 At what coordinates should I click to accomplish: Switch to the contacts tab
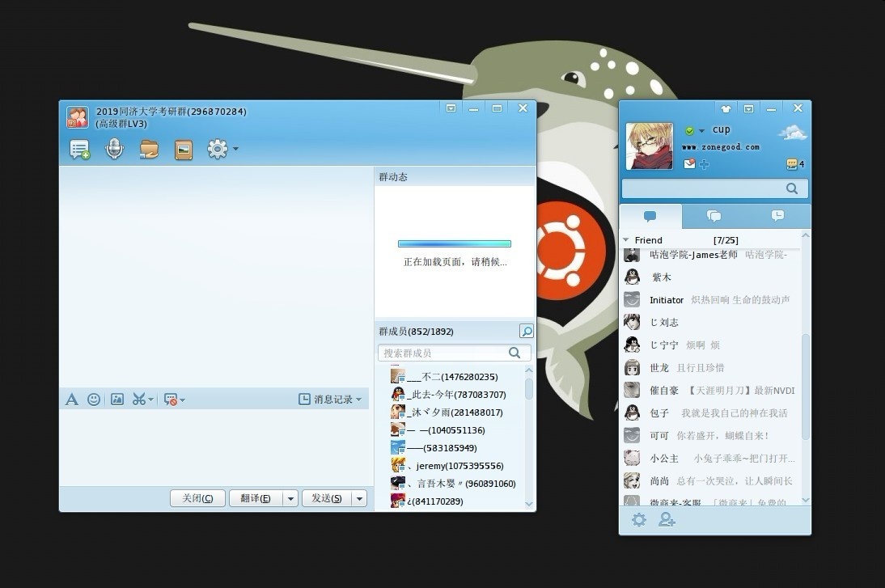click(650, 216)
